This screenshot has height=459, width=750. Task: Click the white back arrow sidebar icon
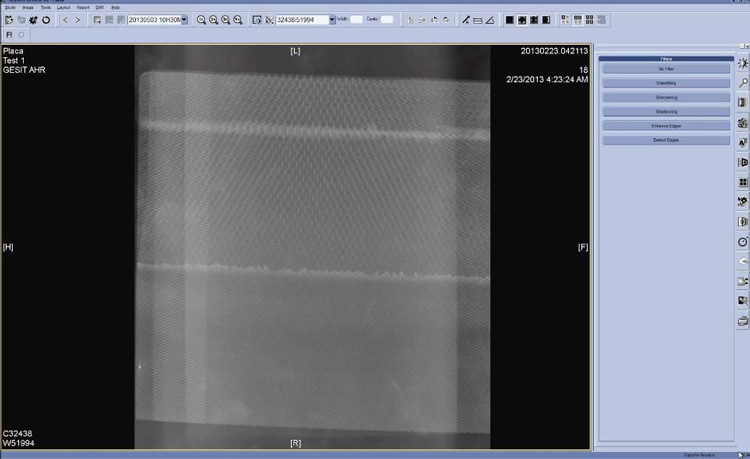coord(743,261)
